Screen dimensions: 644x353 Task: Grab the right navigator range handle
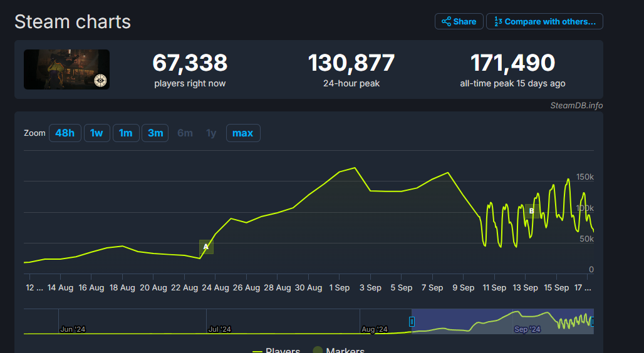(592, 322)
